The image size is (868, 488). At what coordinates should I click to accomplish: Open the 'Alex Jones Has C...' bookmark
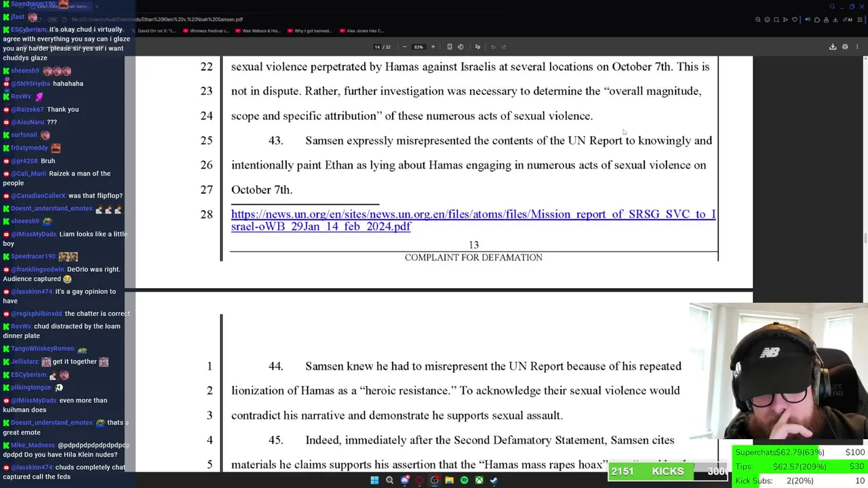[362, 30]
